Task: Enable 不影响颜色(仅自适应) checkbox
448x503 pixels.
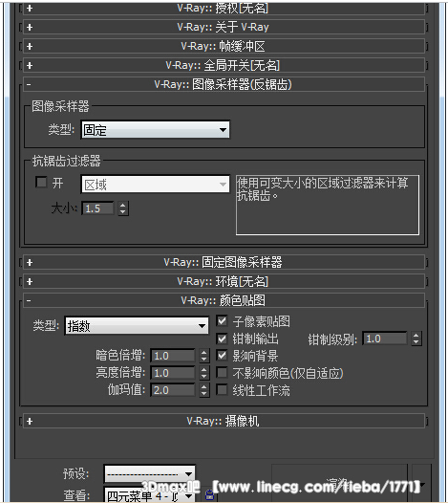Action: click(x=222, y=373)
